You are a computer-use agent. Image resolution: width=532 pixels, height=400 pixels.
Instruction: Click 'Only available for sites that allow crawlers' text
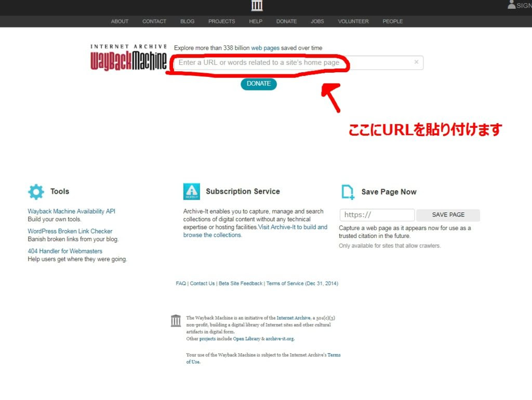coord(390,246)
